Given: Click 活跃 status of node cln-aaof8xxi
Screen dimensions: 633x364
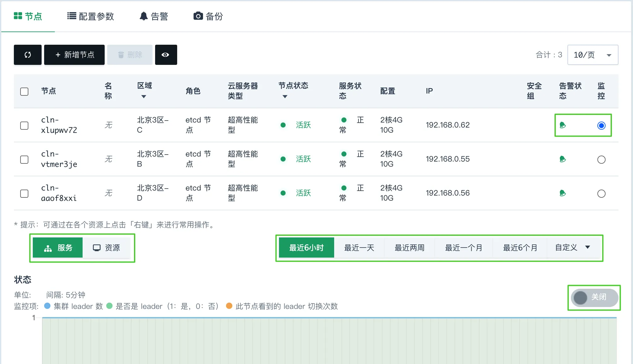Looking at the screenshot, I should pyautogui.click(x=303, y=193).
